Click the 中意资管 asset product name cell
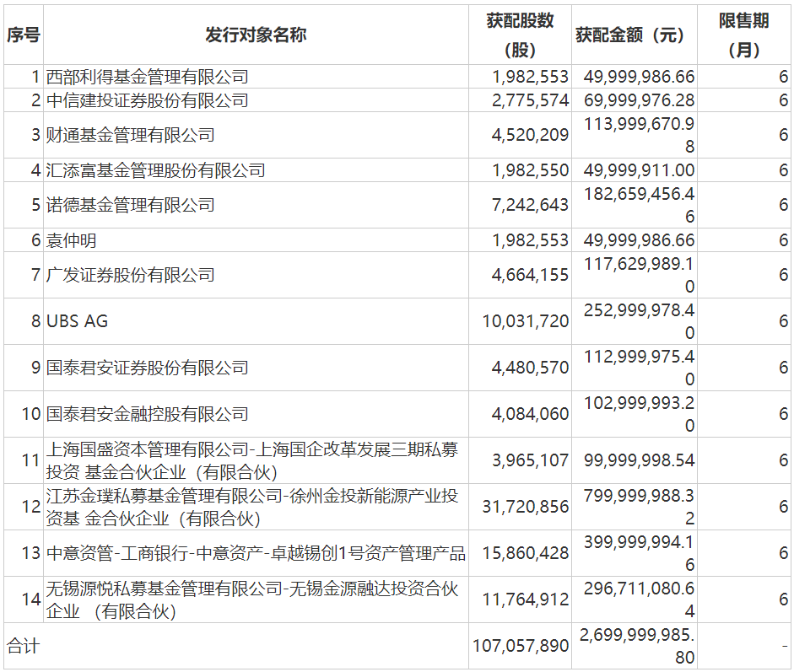The image size is (794, 672). tap(256, 553)
